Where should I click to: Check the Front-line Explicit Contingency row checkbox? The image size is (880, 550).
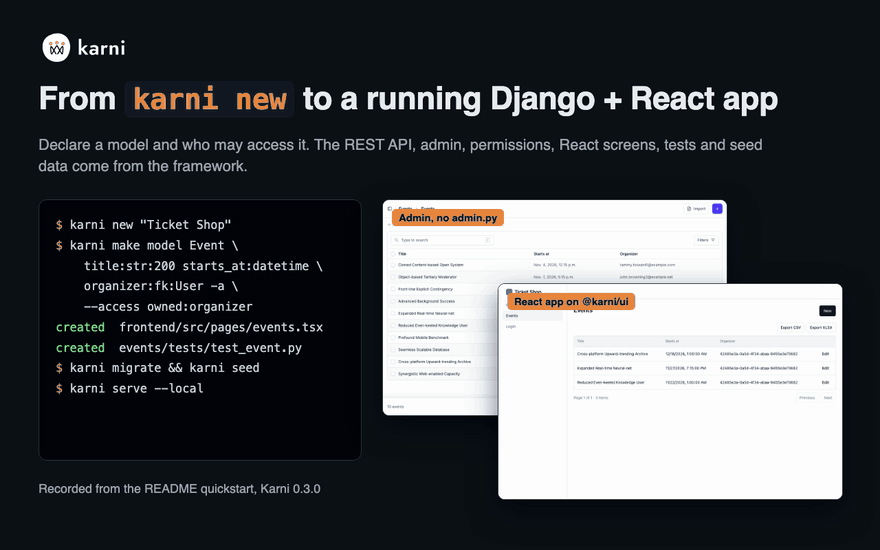click(393, 290)
